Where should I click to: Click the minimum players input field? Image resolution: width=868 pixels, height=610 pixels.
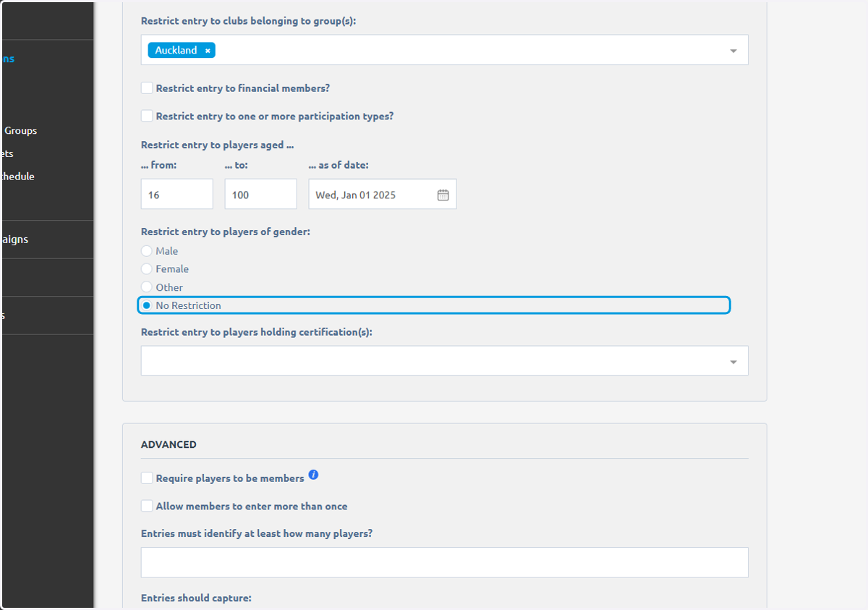click(x=445, y=562)
